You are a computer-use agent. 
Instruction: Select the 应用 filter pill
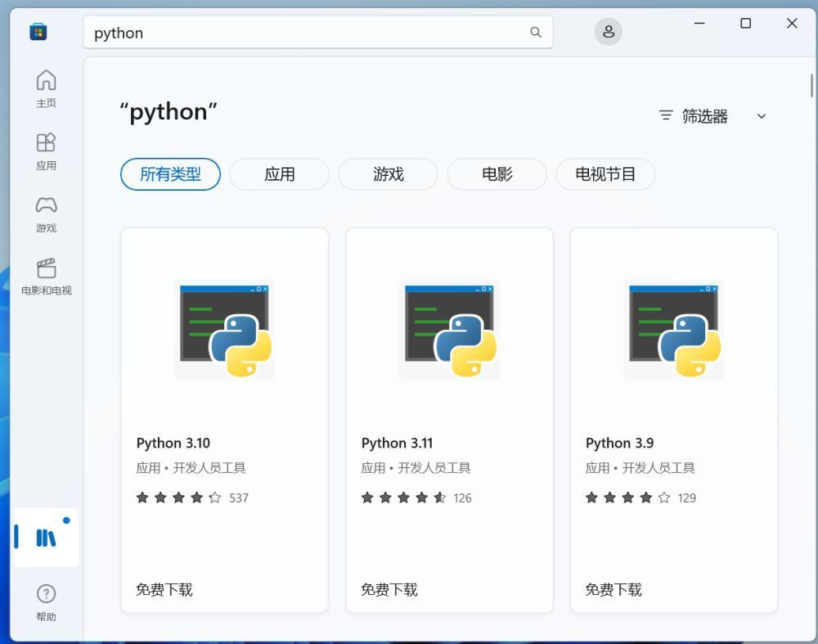279,174
